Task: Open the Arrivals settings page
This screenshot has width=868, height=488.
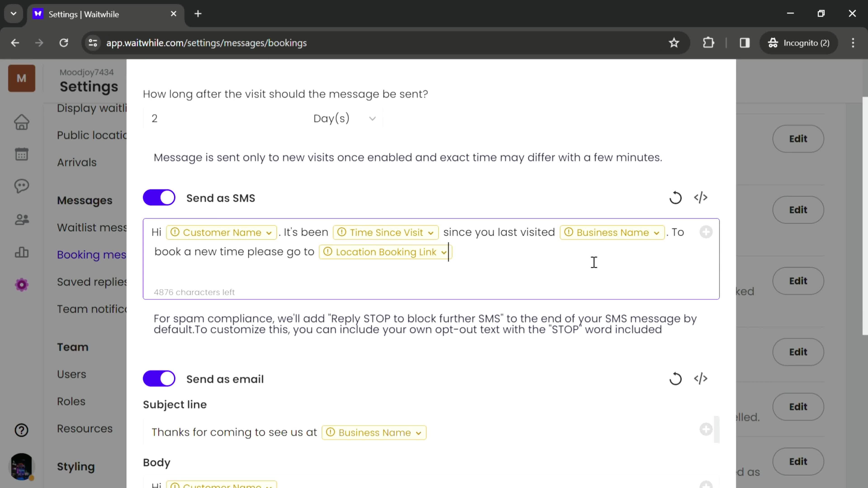Action: point(77,162)
